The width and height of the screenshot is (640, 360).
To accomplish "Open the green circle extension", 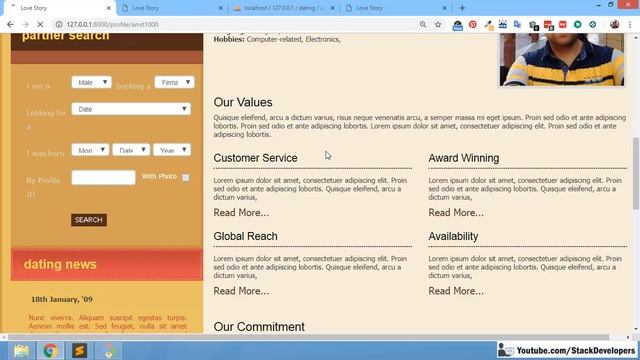I will [578, 24].
